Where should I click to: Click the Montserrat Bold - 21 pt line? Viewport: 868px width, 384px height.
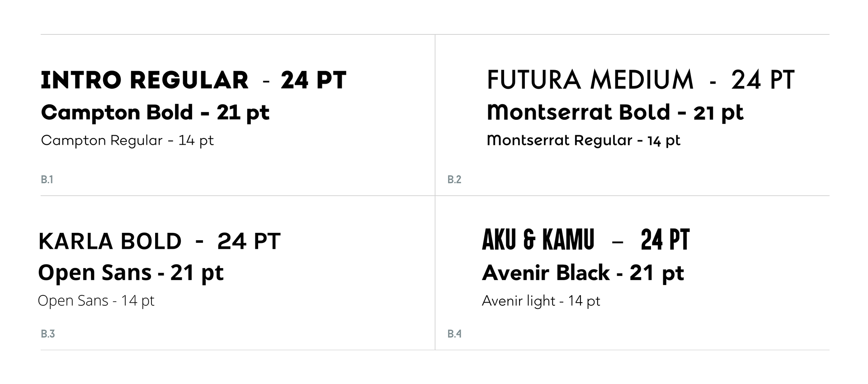click(615, 113)
